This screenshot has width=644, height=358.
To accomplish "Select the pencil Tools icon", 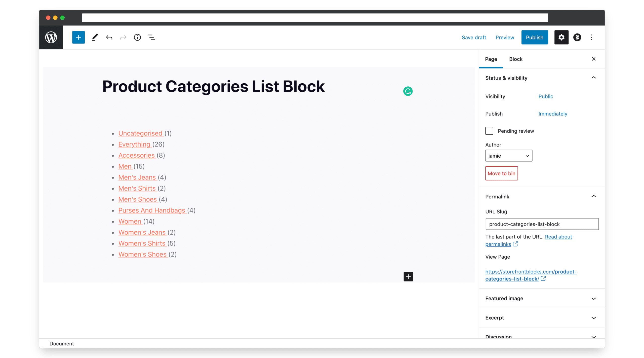I will click(95, 37).
